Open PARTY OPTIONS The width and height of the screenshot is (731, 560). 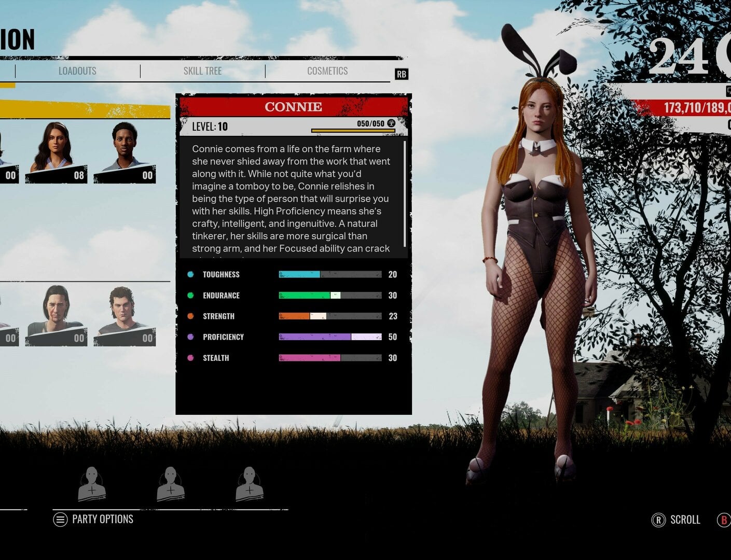(103, 519)
